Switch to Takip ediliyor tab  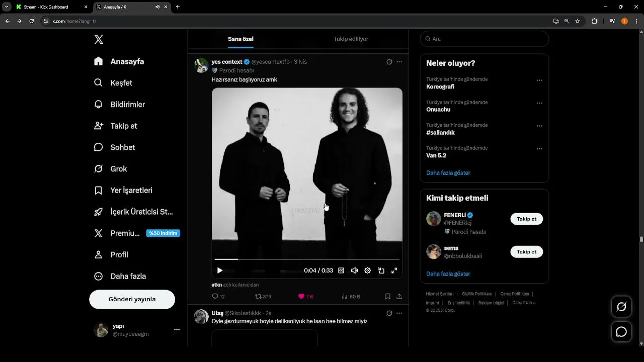point(351,39)
